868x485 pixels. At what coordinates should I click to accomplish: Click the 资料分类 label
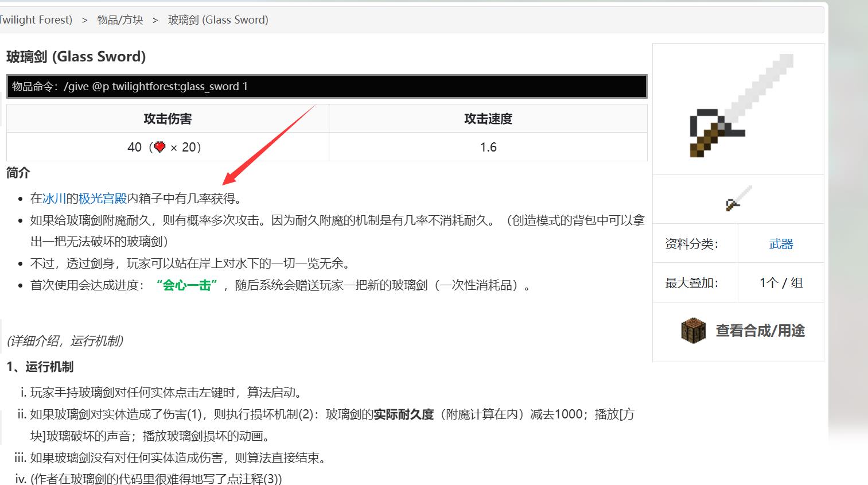pos(692,244)
